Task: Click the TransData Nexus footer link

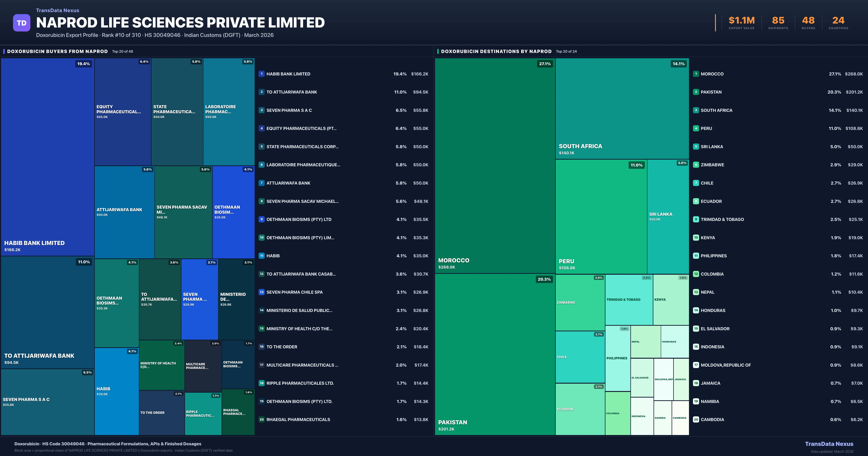Action: [829, 444]
